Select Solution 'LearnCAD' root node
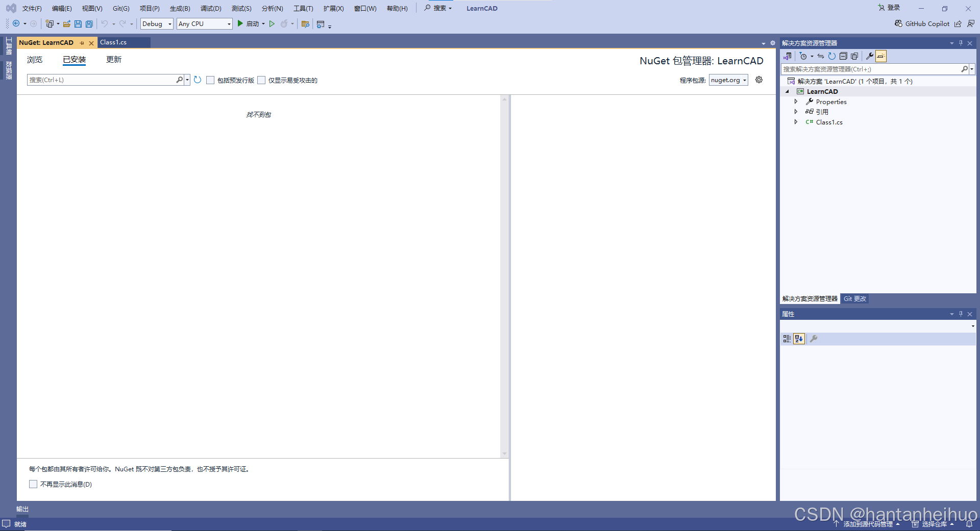The width and height of the screenshot is (980, 531). click(855, 81)
